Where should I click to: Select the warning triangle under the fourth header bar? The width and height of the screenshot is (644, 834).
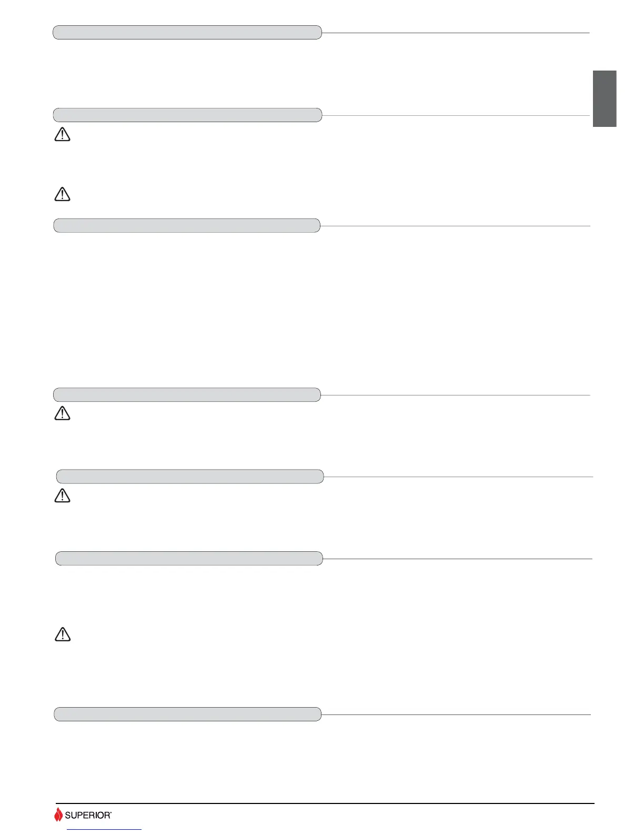click(62, 413)
